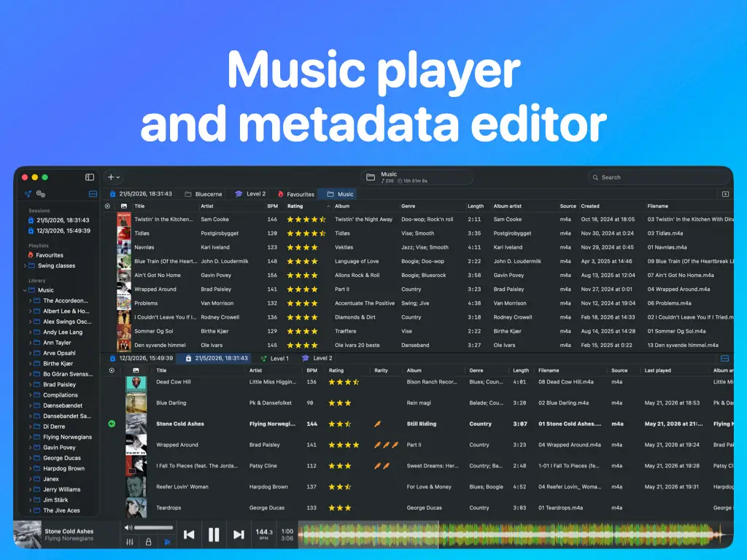This screenshot has height=560, width=747.
Task: Click Teardrops album artwork thumbnail
Action: 136,507
